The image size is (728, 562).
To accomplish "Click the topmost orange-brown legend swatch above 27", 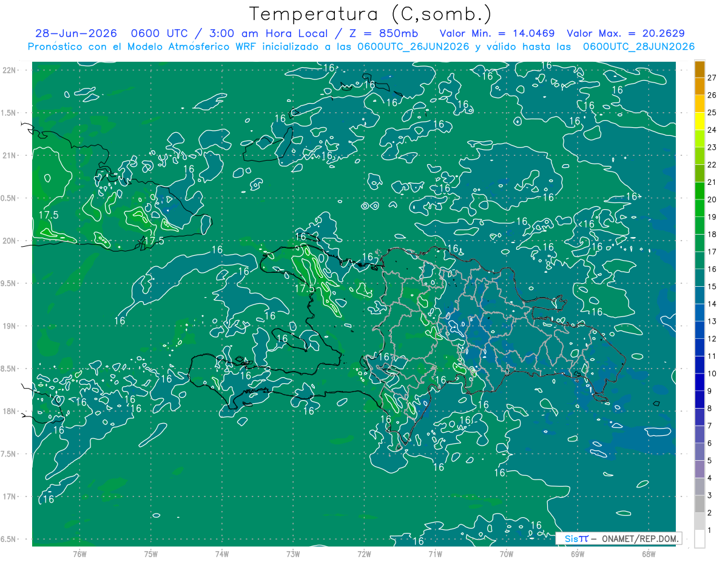I will [699, 69].
